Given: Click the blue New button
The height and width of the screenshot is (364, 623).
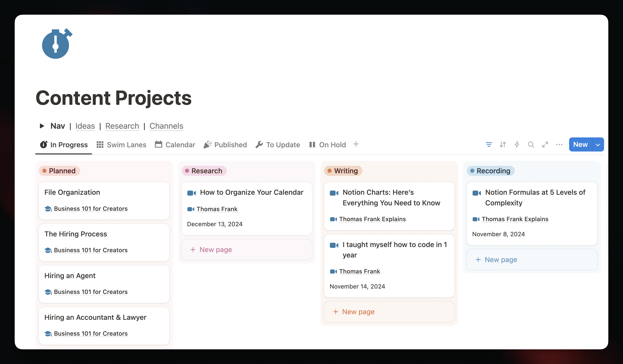Looking at the screenshot, I should tap(581, 145).
